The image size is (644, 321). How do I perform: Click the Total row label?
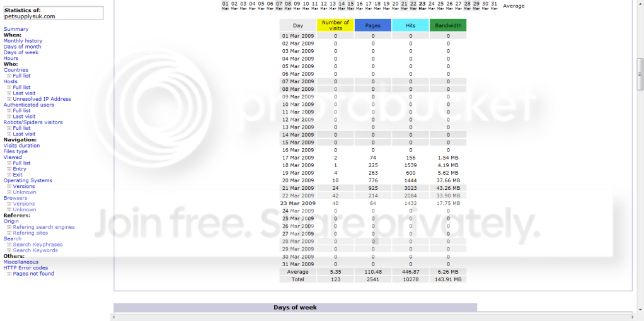click(298, 279)
